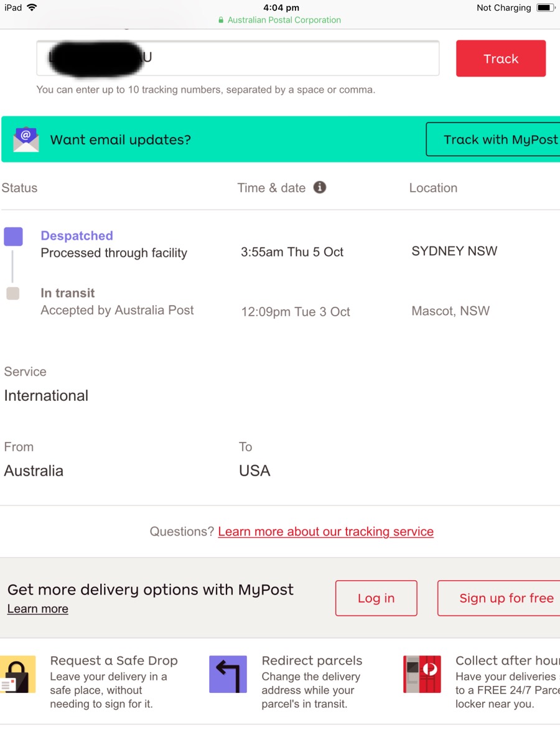
Task: Open the Learn more link under MyPost
Action: (x=37, y=609)
